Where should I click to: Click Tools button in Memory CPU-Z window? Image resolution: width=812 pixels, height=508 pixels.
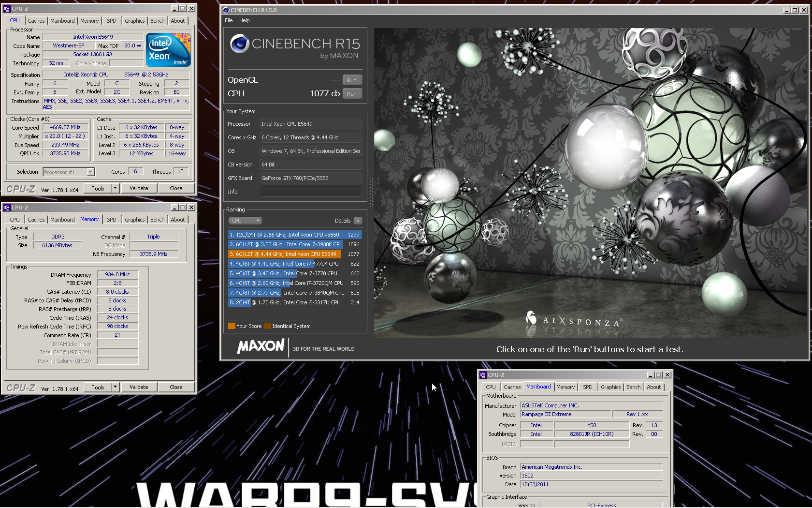(x=98, y=387)
